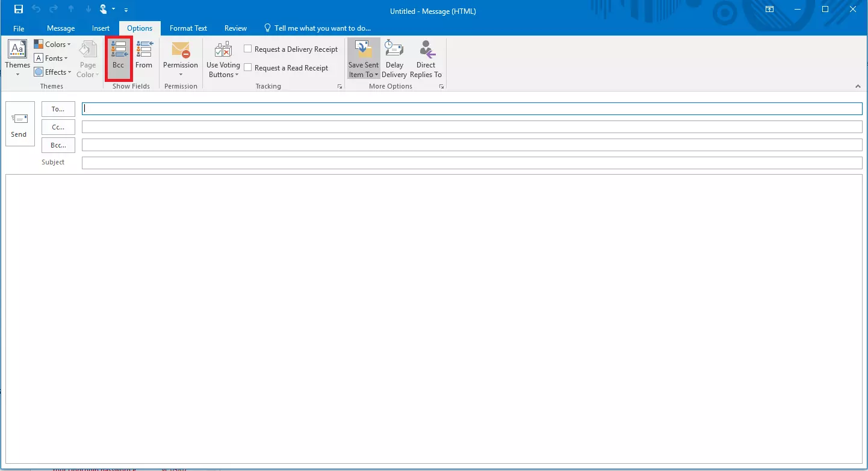
Task: Open the File menu
Action: point(19,28)
